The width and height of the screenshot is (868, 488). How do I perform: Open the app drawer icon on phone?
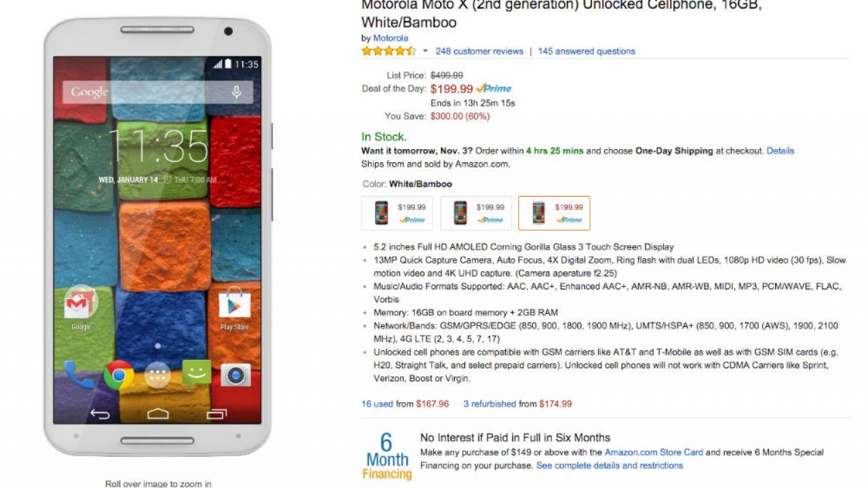157,375
